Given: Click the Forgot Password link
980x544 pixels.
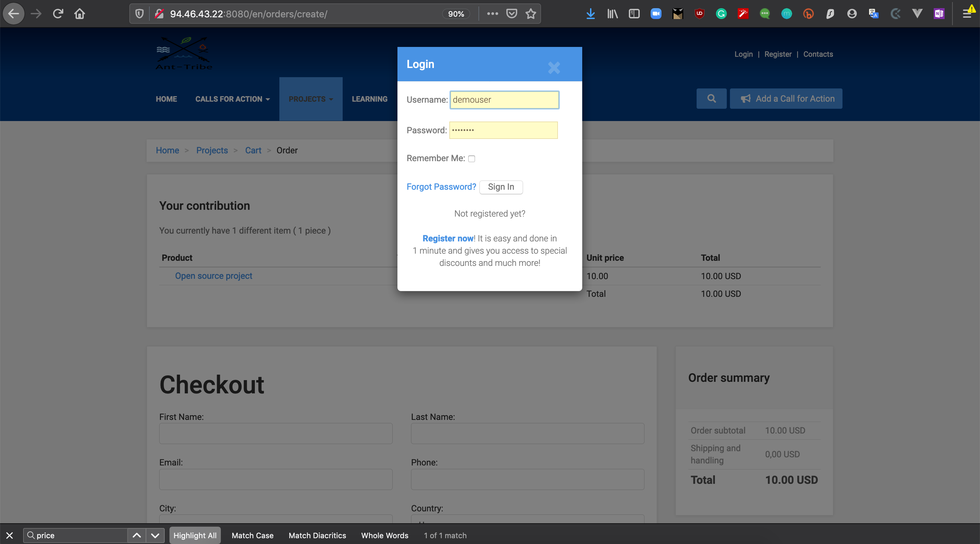Looking at the screenshot, I should click(x=441, y=187).
